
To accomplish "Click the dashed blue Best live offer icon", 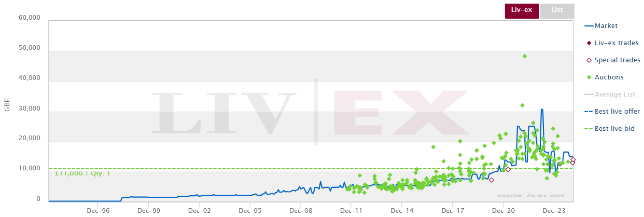I will click(x=589, y=112).
